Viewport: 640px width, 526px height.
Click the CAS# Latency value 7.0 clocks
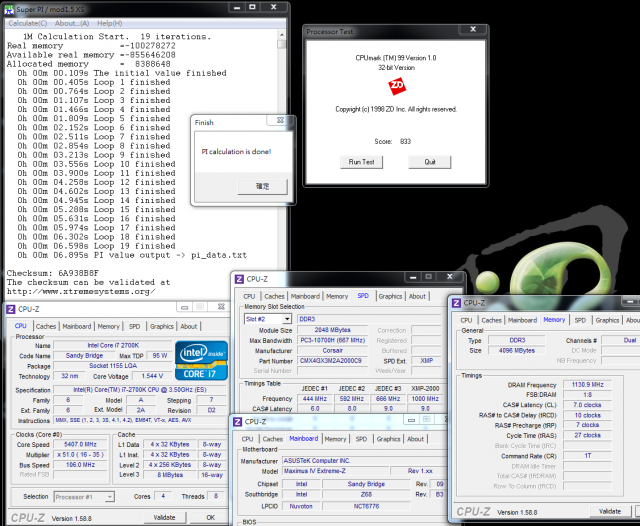587,405
